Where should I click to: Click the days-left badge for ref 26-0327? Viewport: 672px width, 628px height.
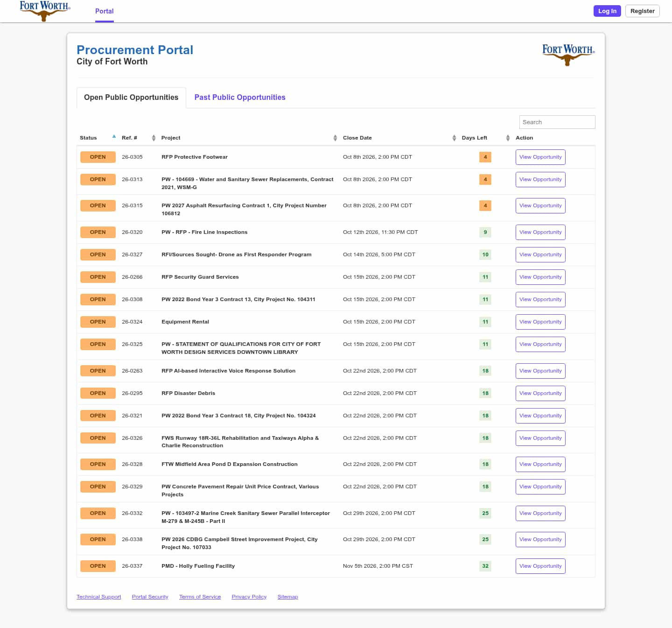(x=485, y=254)
